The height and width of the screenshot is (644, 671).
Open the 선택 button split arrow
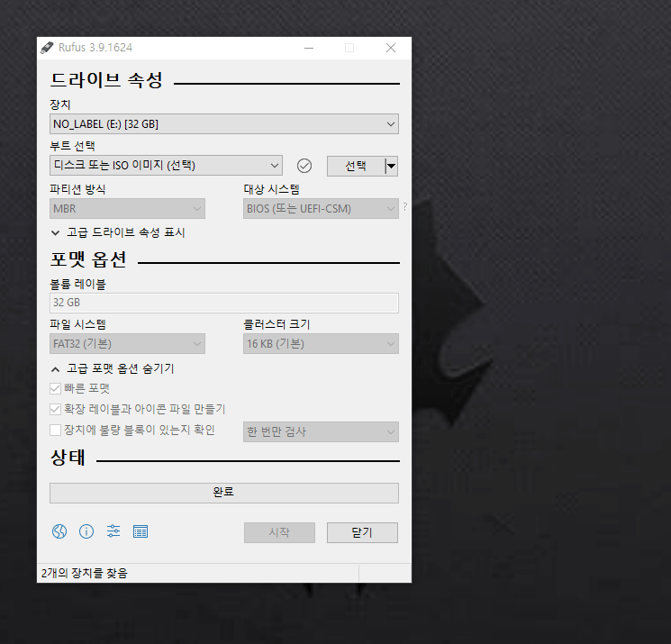(x=391, y=166)
